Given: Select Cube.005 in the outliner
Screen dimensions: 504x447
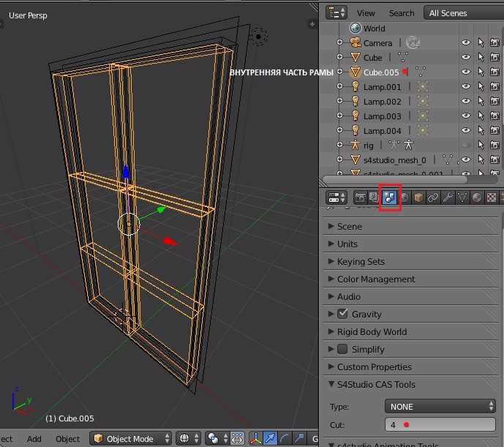Looking at the screenshot, I should (381, 72).
